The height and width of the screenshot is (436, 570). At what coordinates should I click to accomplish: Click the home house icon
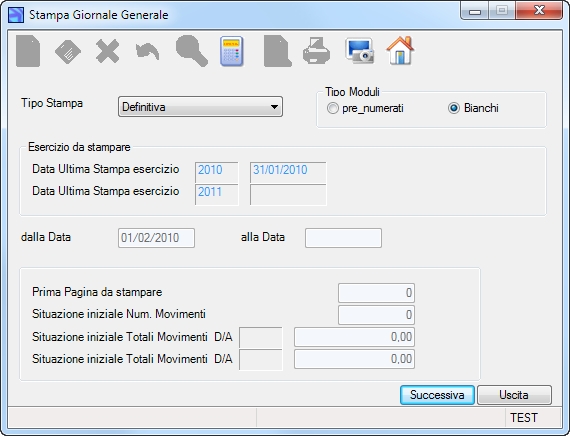[400, 51]
